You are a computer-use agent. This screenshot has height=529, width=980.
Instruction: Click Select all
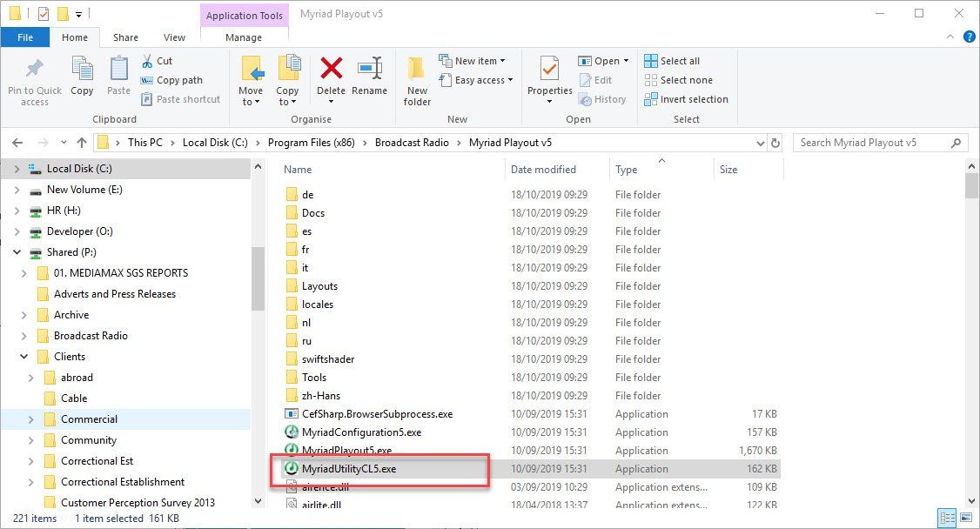(x=672, y=61)
